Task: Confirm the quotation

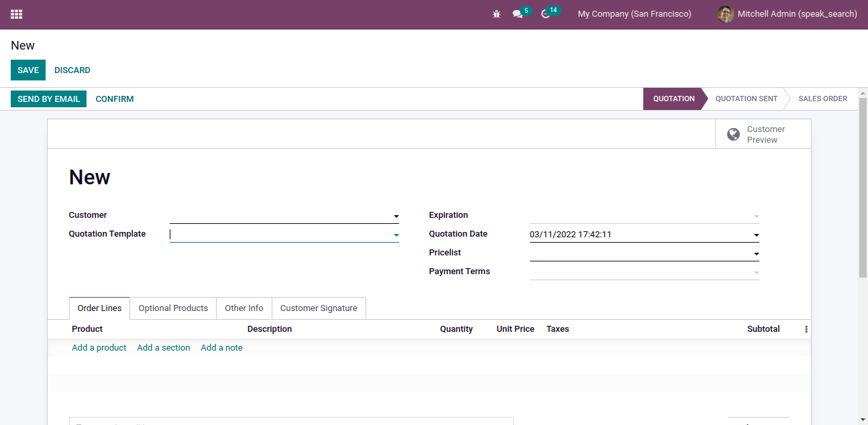Action: click(115, 99)
